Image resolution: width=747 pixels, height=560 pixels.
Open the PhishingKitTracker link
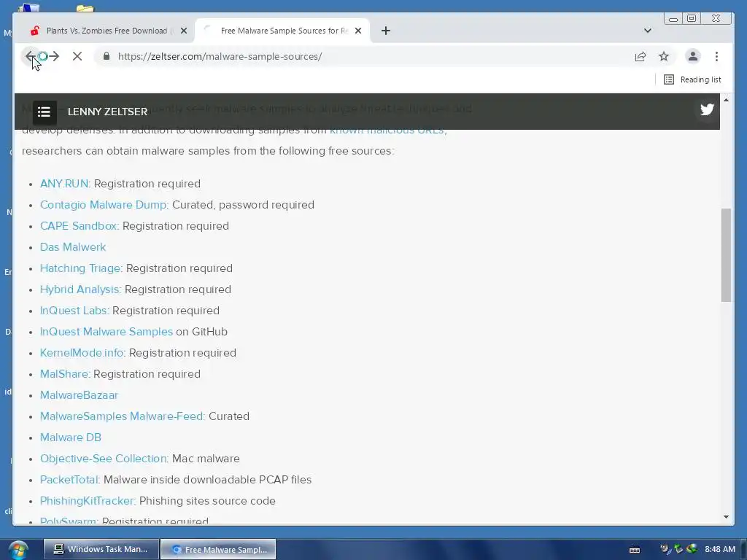(87, 501)
